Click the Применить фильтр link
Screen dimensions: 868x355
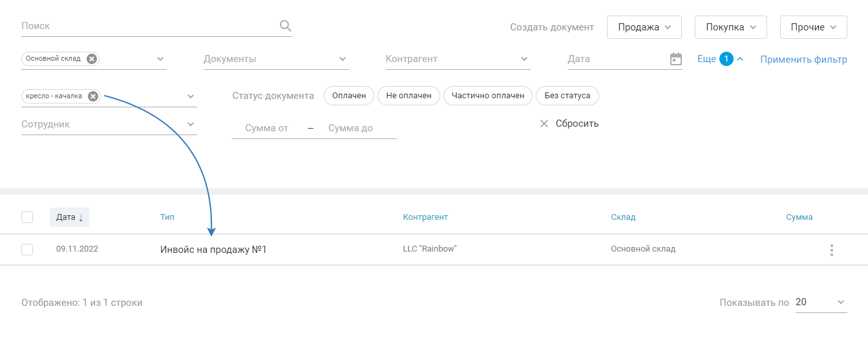click(803, 59)
